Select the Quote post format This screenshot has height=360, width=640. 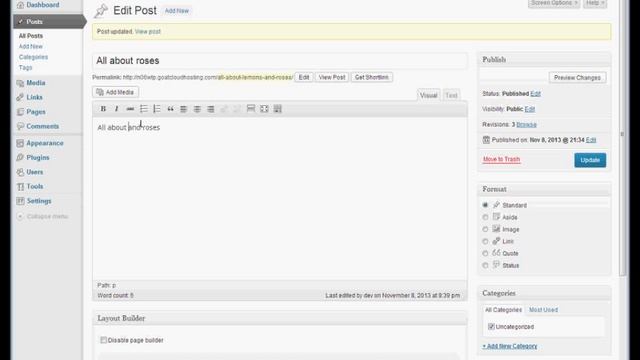coord(485,253)
